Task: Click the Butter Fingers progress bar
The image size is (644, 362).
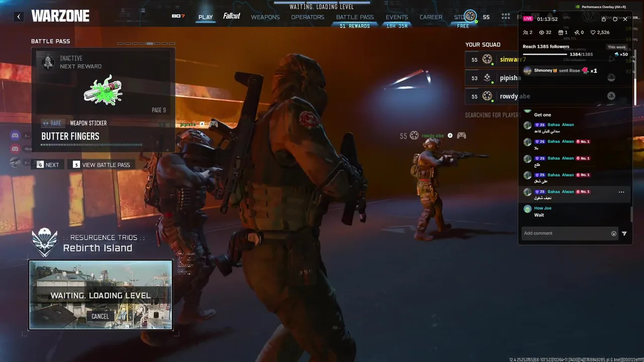Action: pyautogui.click(x=92, y=145)
